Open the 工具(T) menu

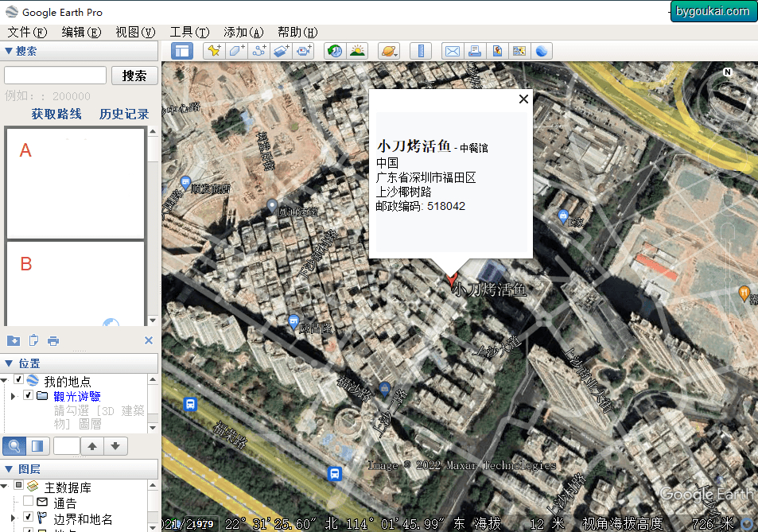[189, 33]
